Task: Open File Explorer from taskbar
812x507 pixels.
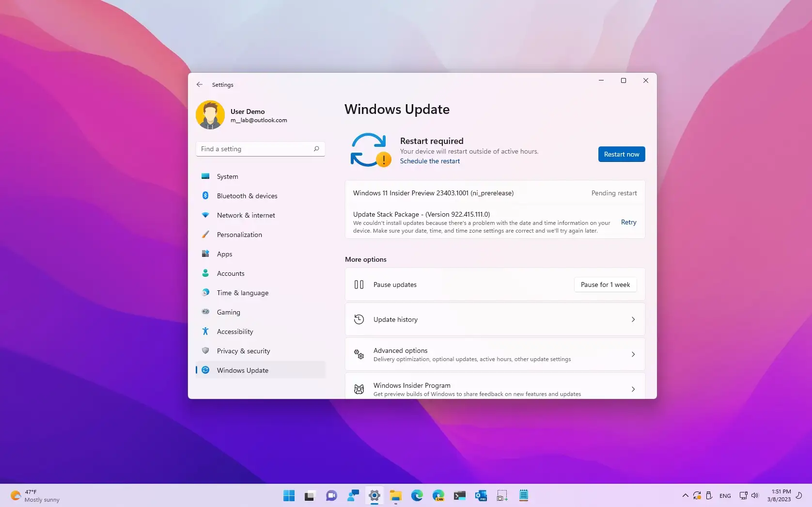Action: point(396,495)
